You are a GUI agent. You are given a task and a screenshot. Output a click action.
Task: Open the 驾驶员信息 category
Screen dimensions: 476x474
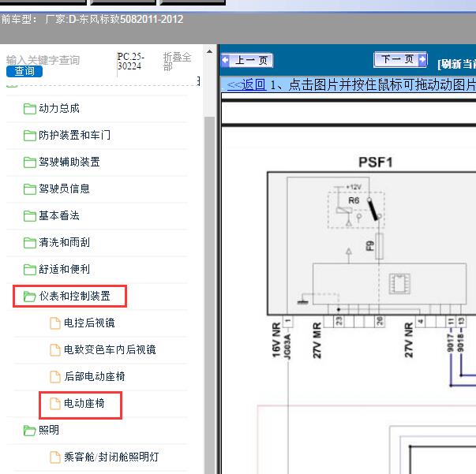tap(65, 188)
